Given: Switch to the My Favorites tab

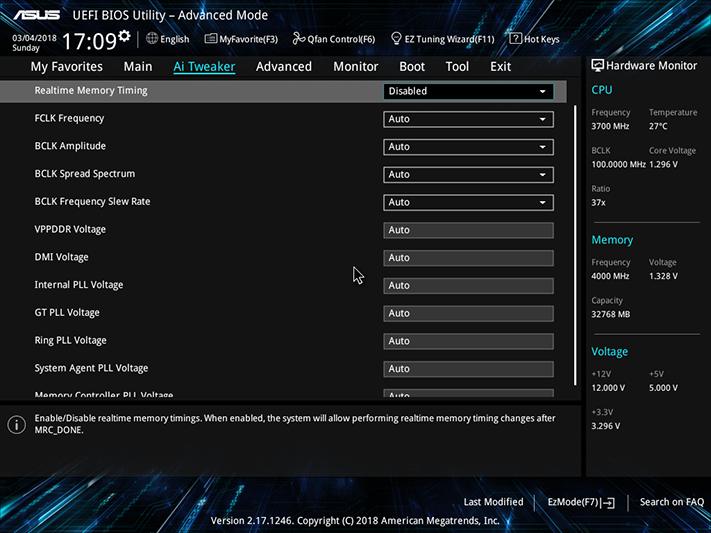Looking at the screenshot, I should (67, 67).
